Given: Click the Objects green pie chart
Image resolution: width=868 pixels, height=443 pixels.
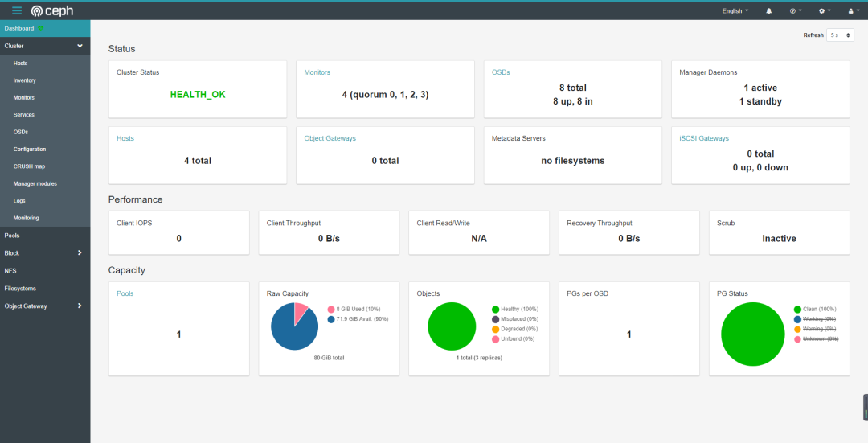Looking at the screenshot, I should point(452,326).
